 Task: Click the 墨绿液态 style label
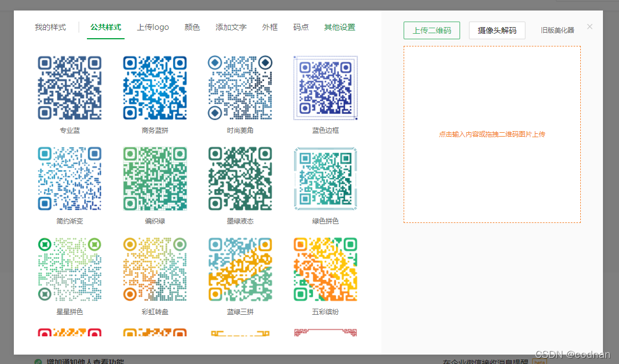coord(240,221)
